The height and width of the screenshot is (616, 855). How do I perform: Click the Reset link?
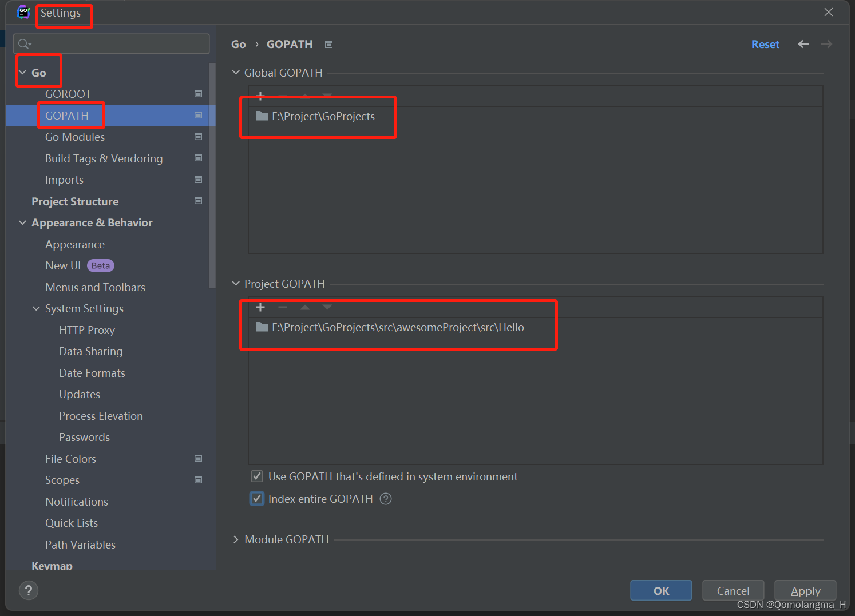[x=765, y=44]
